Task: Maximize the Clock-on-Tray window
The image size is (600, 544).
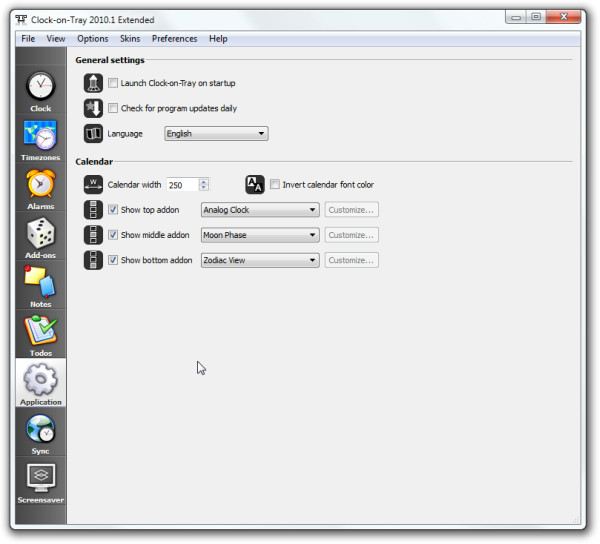Action: 536,17
